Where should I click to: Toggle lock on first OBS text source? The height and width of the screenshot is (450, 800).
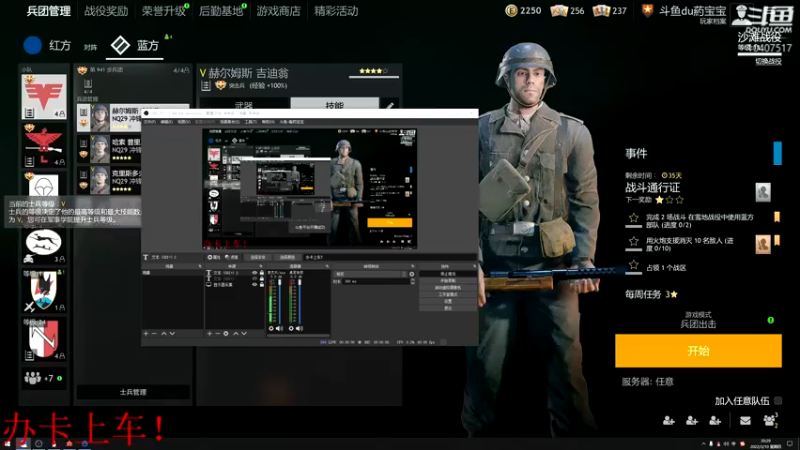(x=262, y=273)
